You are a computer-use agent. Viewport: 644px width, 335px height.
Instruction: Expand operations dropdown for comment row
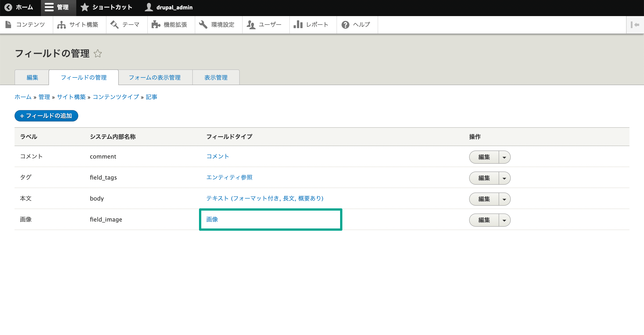pyautogui.click(x=504, y=157)
